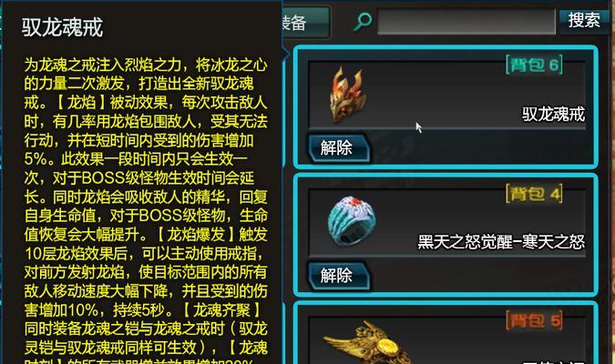615x364 pixels.
Task: Select the 驭龙魂戒 item name in list
Action: click(x=553, y=115)
